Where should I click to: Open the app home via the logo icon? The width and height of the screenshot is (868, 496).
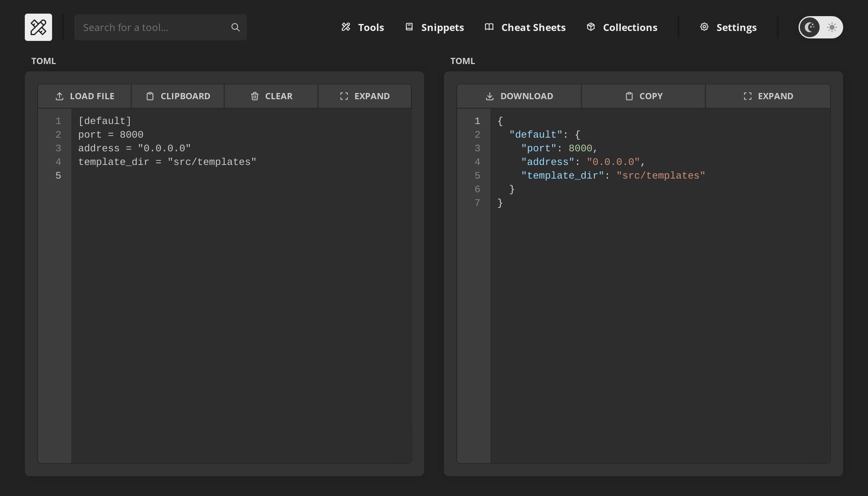(38, 27)
